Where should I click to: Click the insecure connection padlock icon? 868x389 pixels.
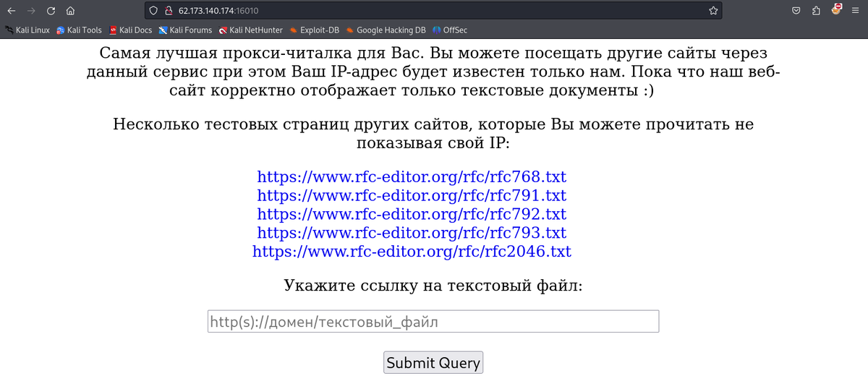168,11
